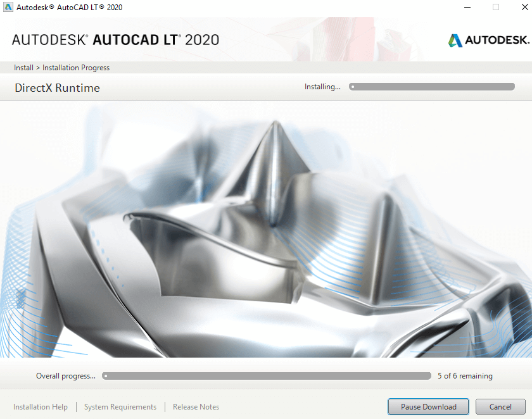Click the AutoCAD LT 2020 window icon
The image size is (532, 419).
(x=8, y=7)
